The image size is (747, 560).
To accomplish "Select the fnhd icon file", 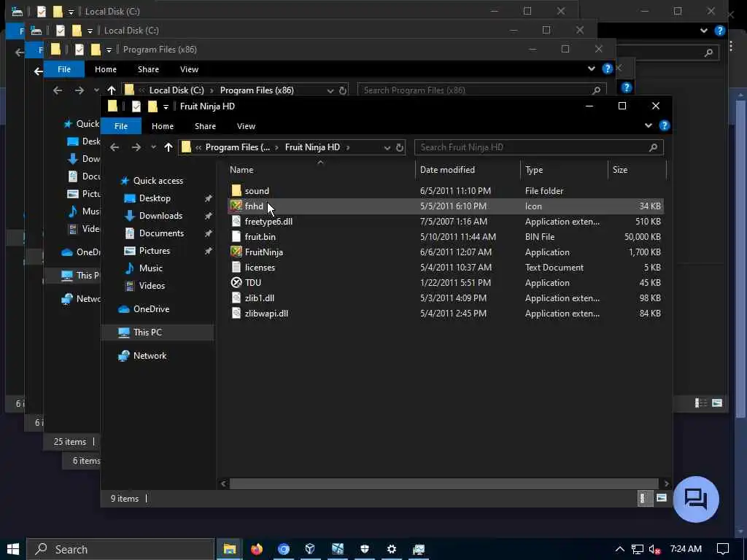I will pos(254,206).
